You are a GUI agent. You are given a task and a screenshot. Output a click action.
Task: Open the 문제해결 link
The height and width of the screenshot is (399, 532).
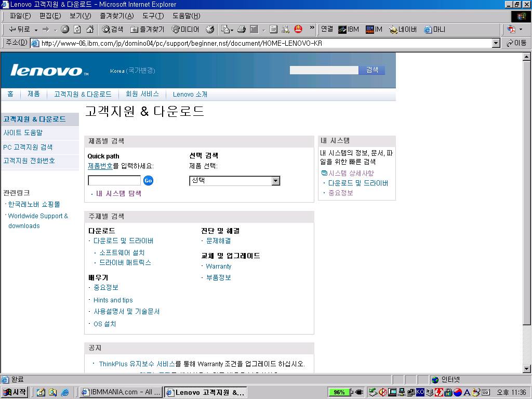coord(218,241)
